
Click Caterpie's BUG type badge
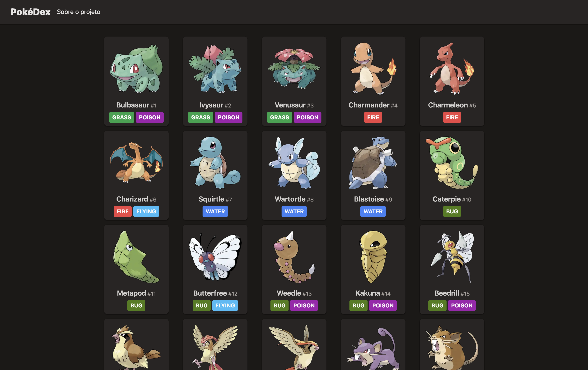coord(452,211)
